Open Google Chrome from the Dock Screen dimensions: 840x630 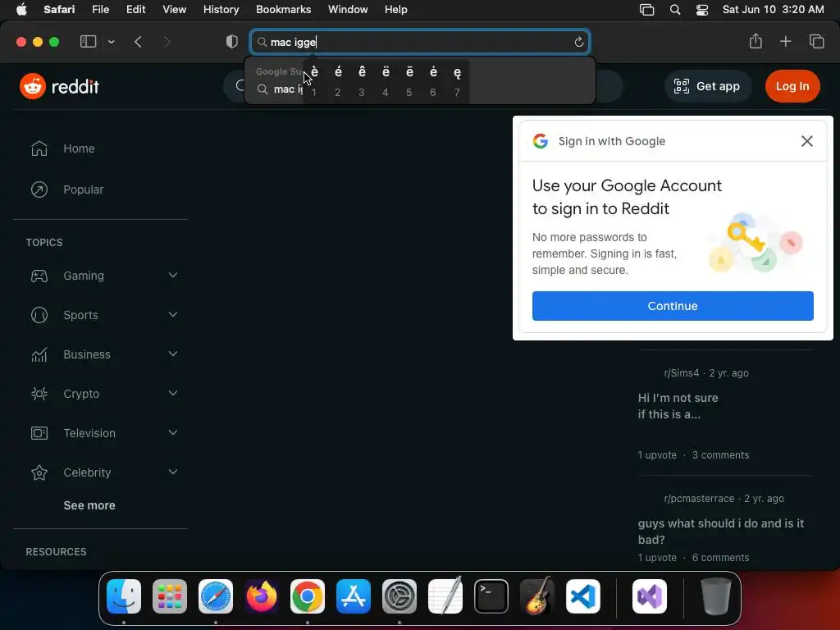click(x=308, y=596)
